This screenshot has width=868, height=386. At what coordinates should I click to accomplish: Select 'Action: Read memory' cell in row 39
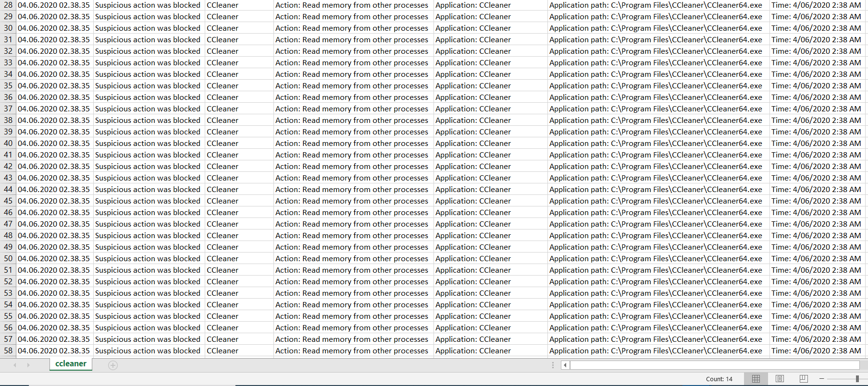(354, 132)
